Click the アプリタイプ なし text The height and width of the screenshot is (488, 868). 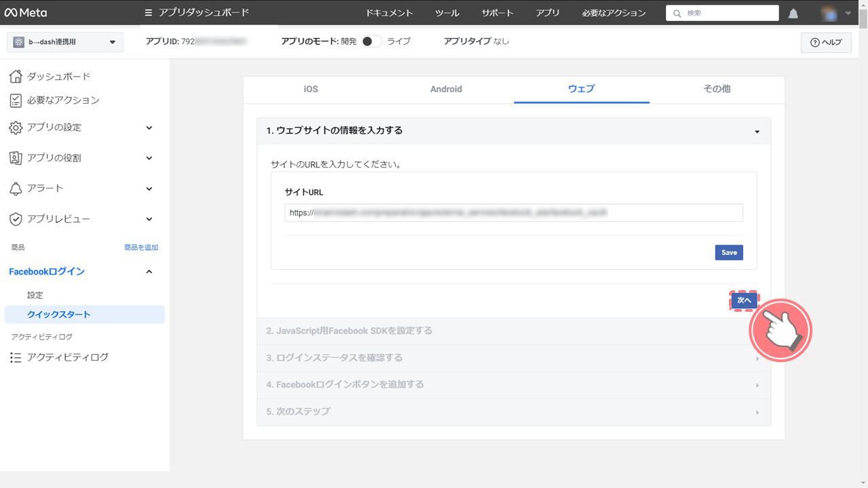[476, 41]
